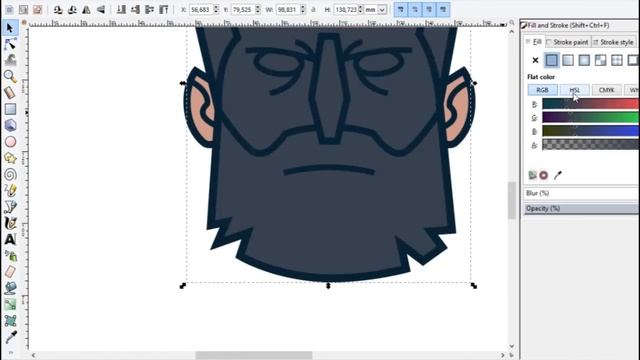640x360 pixels.
Task: Click the second fill-rule nonzero icon
Action: coord(543,175)
